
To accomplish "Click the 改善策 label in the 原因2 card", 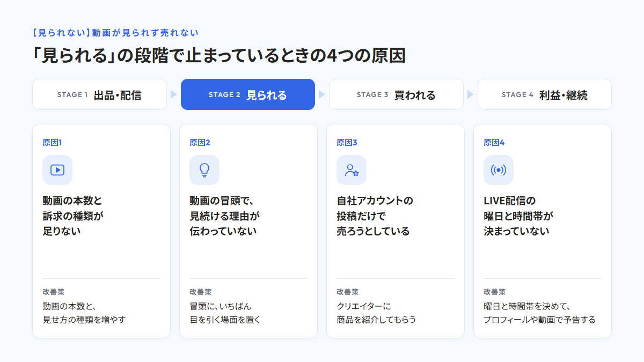I will [x=201, y=292].
